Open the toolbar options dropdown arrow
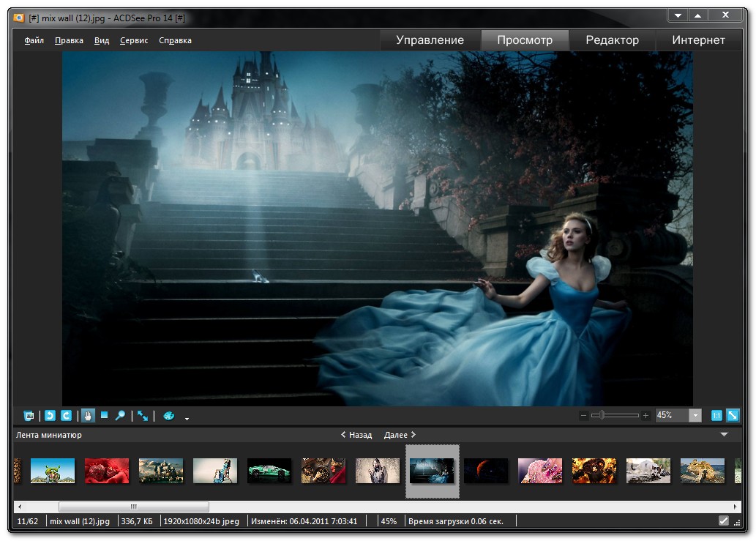 click(x=187, y=419)
